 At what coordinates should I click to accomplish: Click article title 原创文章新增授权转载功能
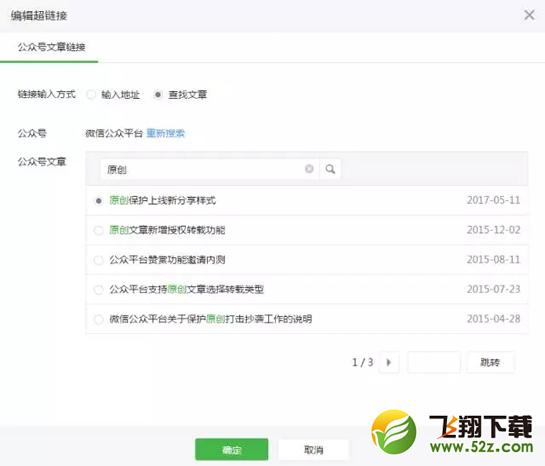[167, 230]
